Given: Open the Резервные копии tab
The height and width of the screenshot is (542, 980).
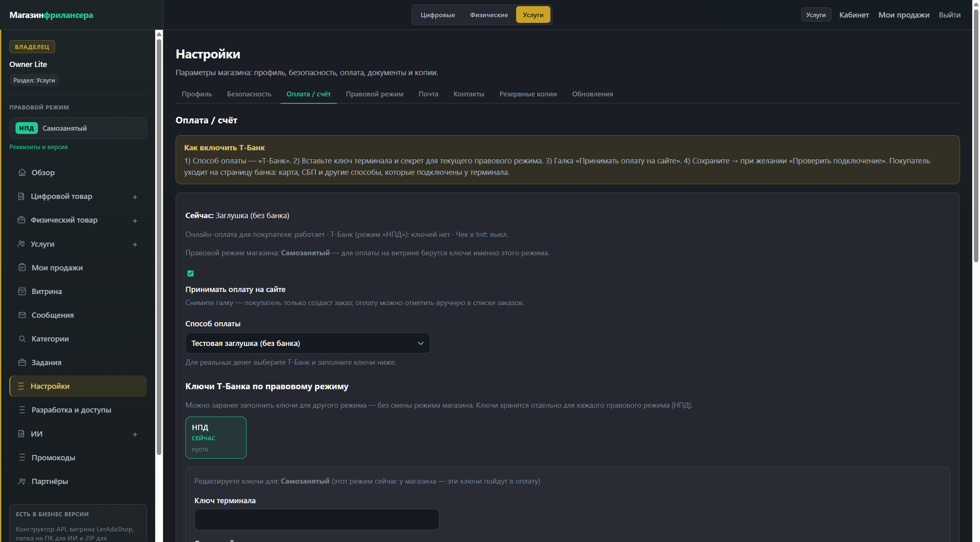Looking at the screenshot, I should [528, 94].
